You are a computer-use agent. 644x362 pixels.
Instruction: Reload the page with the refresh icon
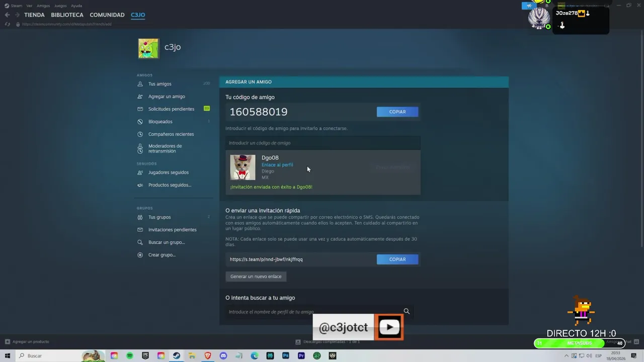(x=7, y=24)
